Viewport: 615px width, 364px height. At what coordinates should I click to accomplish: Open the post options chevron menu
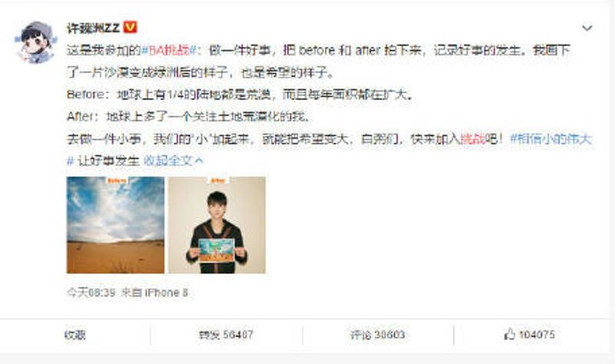click(587, 28)
